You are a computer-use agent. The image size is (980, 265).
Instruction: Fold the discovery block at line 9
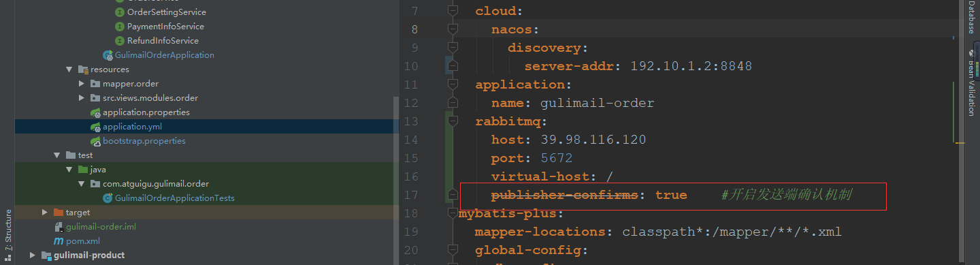453,48
